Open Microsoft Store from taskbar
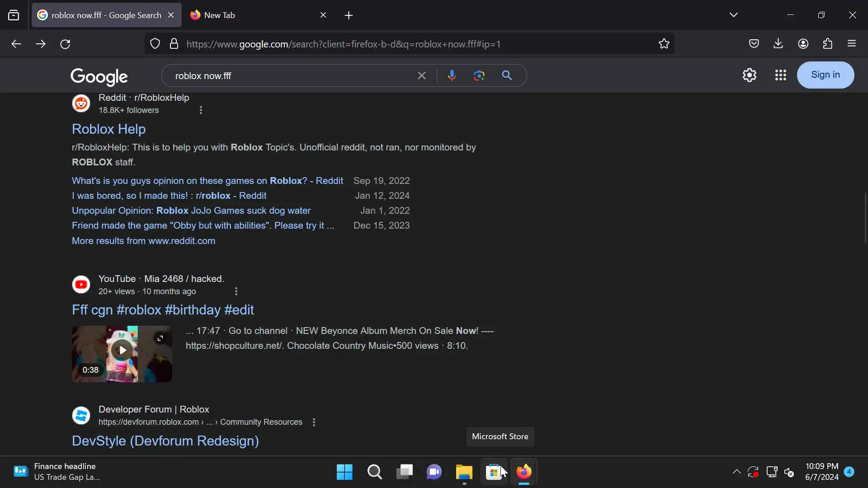The height and width of the screenshot is (488, 868). coord(494,472)
